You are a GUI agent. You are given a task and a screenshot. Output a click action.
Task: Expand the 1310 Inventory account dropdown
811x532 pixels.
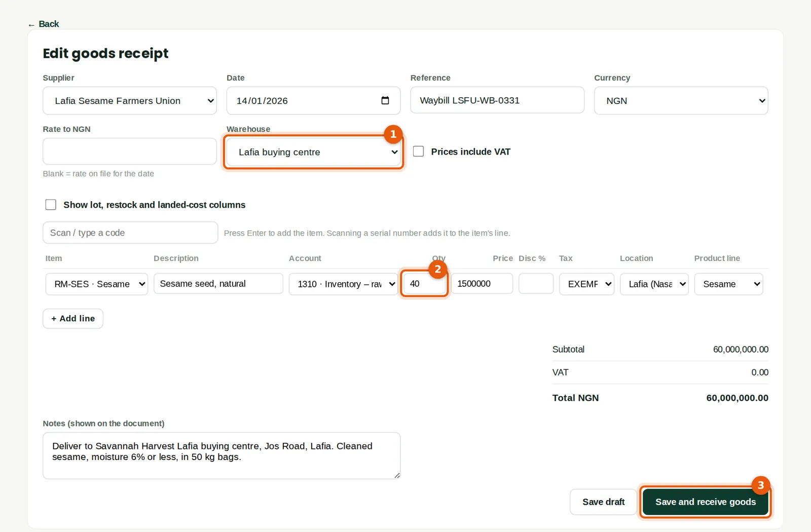click(x=343, y=284)
